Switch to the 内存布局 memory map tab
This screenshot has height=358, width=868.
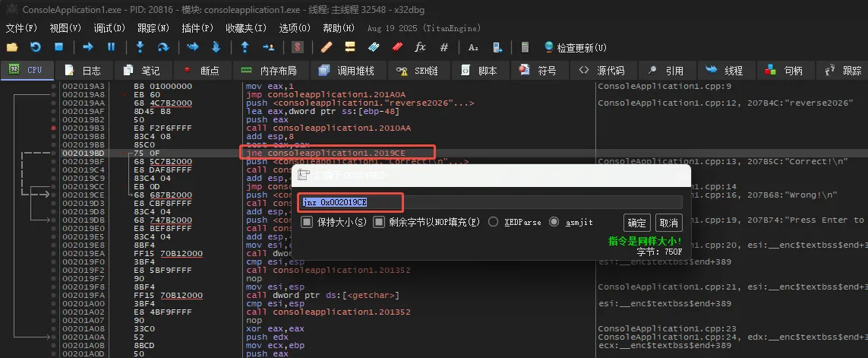tap(269, 71)
